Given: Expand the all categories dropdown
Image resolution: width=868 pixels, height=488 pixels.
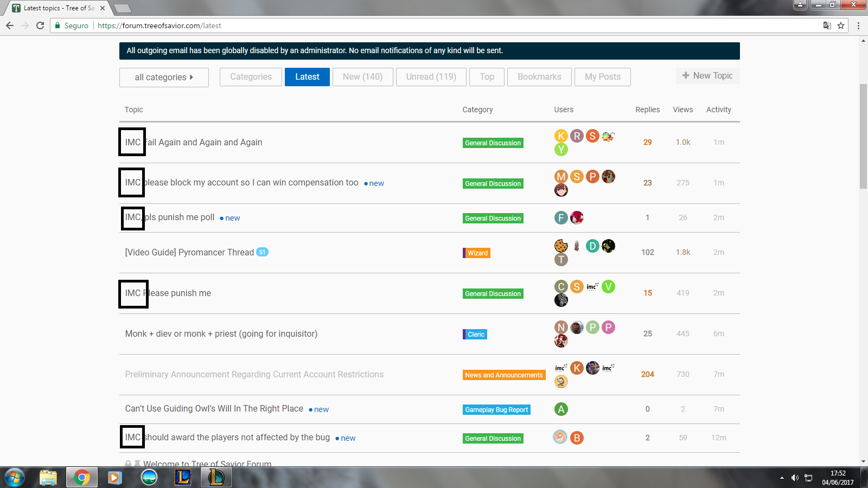Looking at the screenshot, I should coord(164,77).
